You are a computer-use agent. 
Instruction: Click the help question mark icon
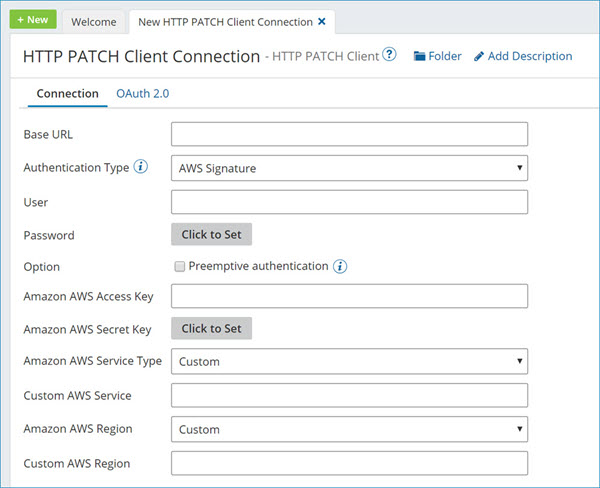[389, 54]
